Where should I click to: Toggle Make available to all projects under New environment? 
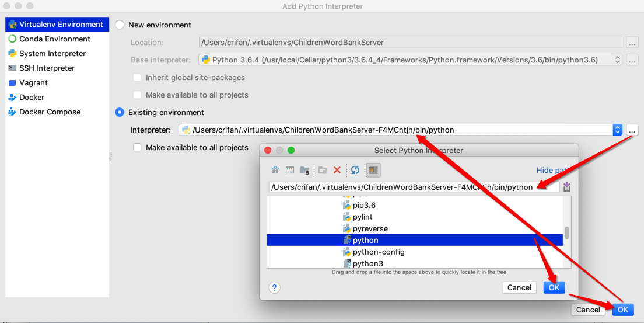pos(137,95)
